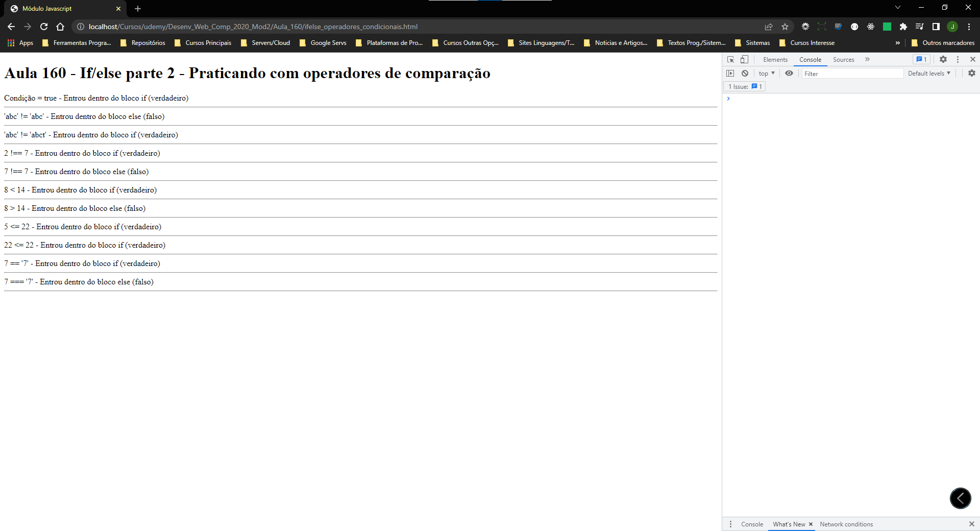
Task: Open the 1 Issue link
Action: pyautogui.click(x=745, y=87)
